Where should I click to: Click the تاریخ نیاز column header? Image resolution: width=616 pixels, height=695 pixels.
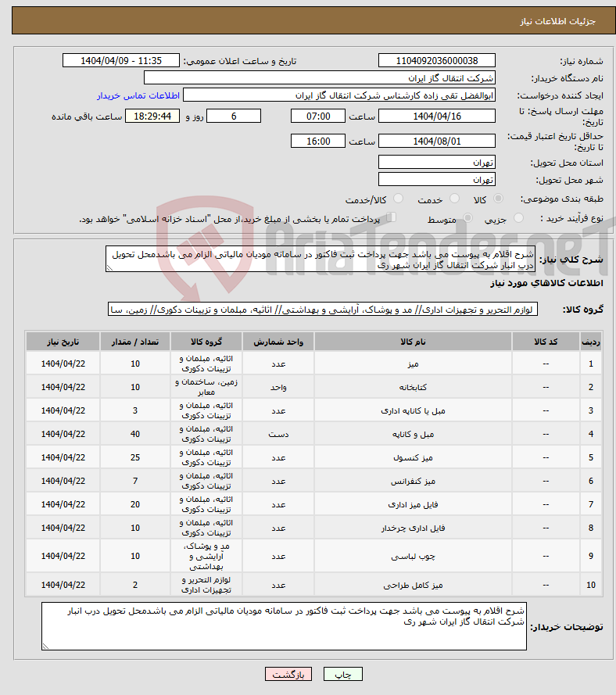[63, 342]
